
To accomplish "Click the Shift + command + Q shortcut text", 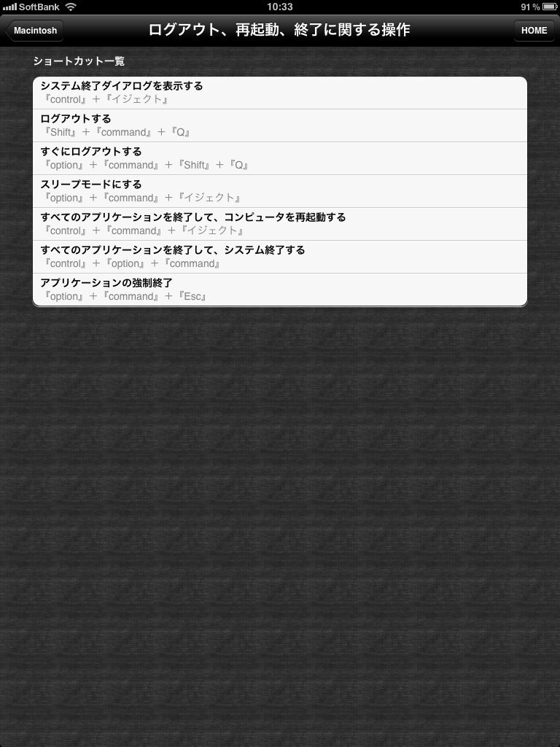I will click(117, 133).
